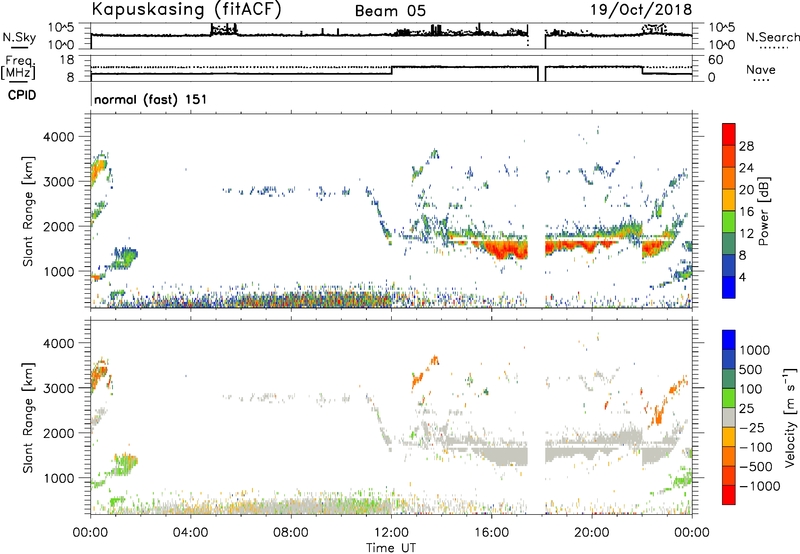The width and height of the screenshot is (800, 554).
Task: Click the '04:00' time axis tick label
Action: point(191,533)
